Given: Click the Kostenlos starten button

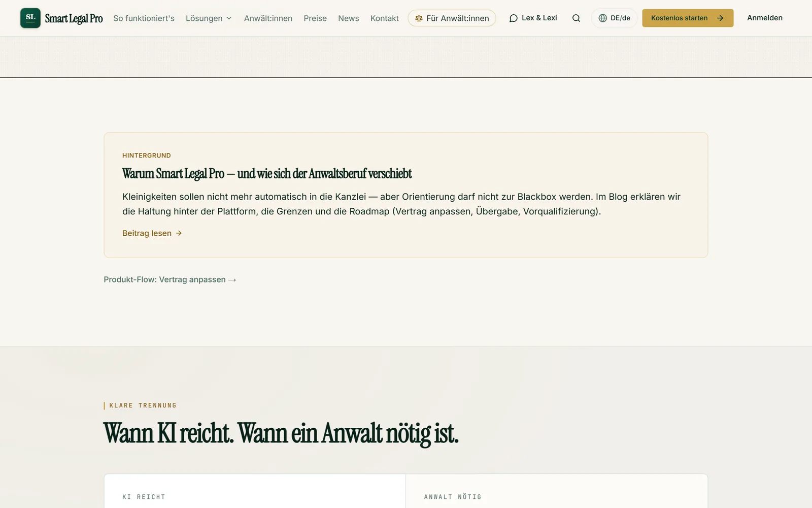Looking at the screenshot, I should (x=688, y=18).
